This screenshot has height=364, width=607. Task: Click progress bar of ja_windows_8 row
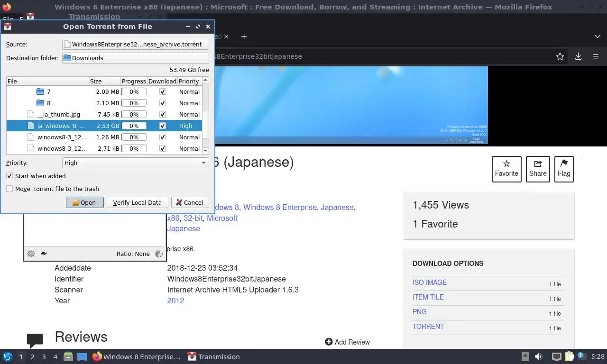[x=134, y=126]
